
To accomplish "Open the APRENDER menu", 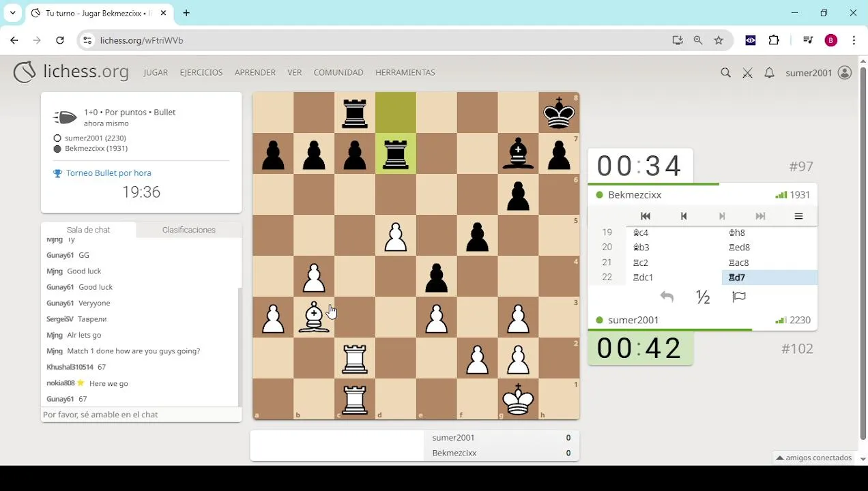I will [255, 72].
